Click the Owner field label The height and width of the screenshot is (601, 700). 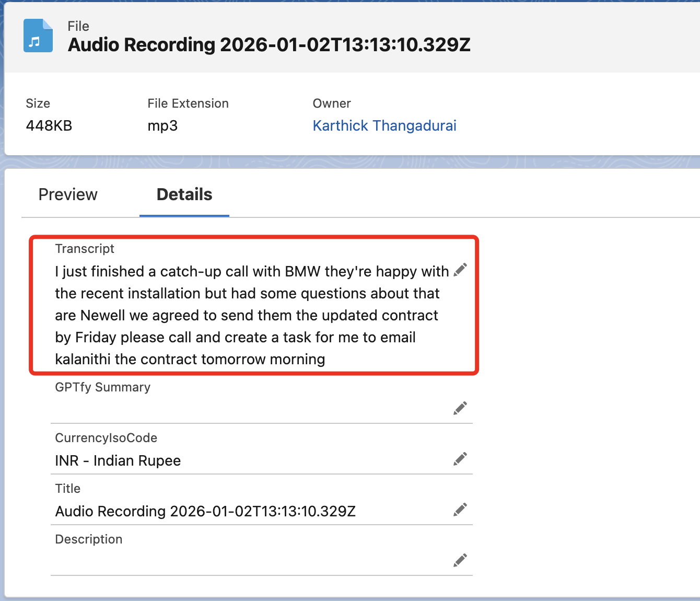(332, 103)
